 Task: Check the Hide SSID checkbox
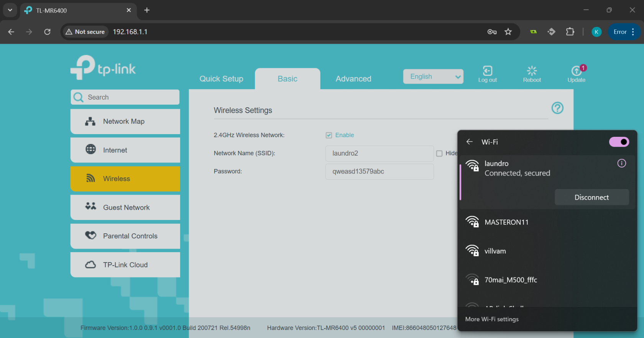pyautogui.click(x=439, y=153)
